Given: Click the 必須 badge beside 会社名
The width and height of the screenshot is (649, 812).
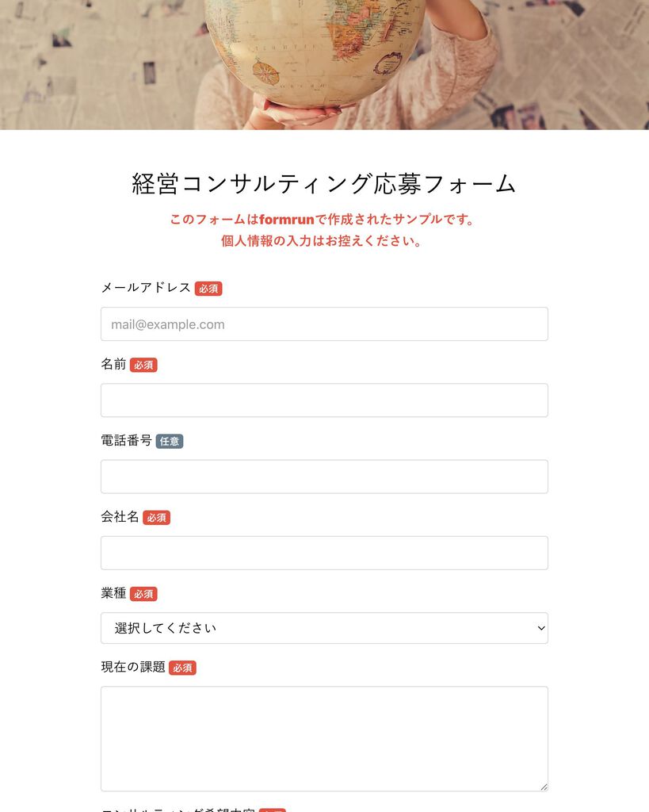Looking at the screenshot, I should pos(156,517).
